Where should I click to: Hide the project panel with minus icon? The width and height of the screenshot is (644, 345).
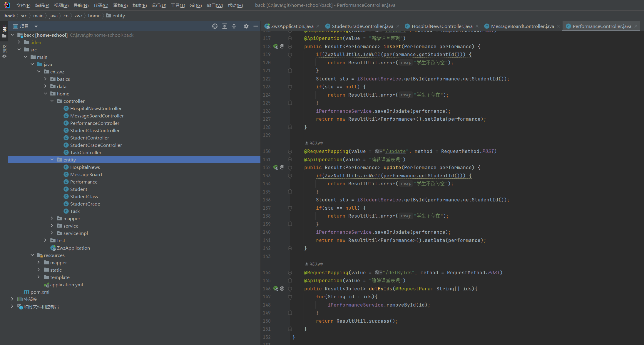(256, 26)
